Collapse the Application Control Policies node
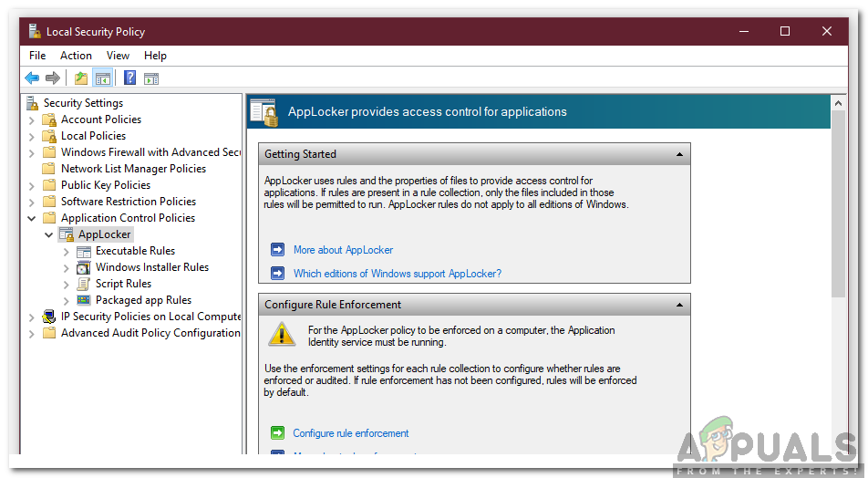 pyautogui.click(x=32, y=218)
